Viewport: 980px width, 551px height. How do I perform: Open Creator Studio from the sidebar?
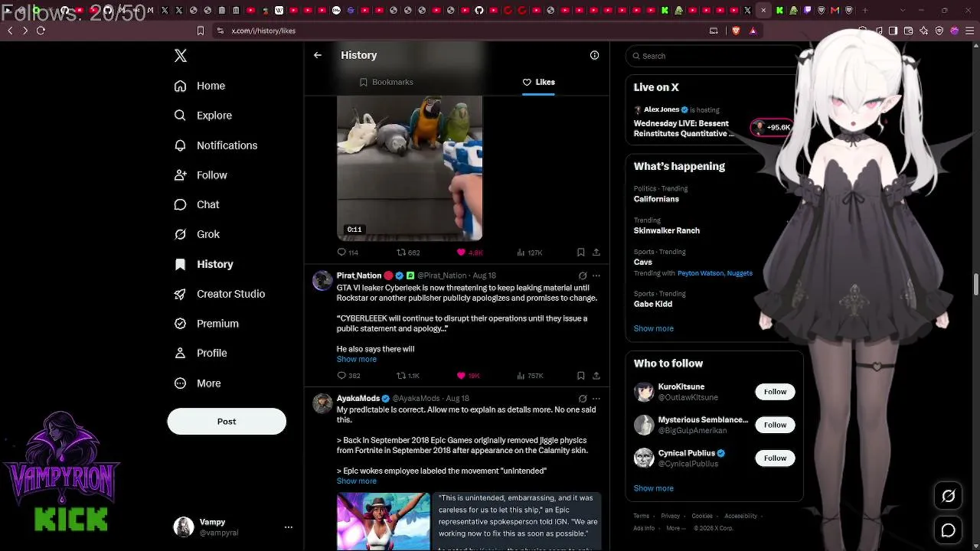pos(220,294)
